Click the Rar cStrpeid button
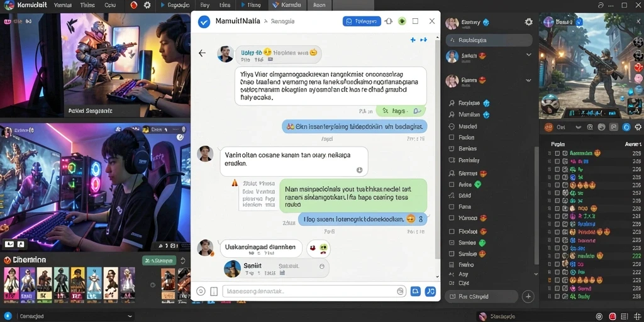Viewport: 644px width, 322px height. pos(482,296)
